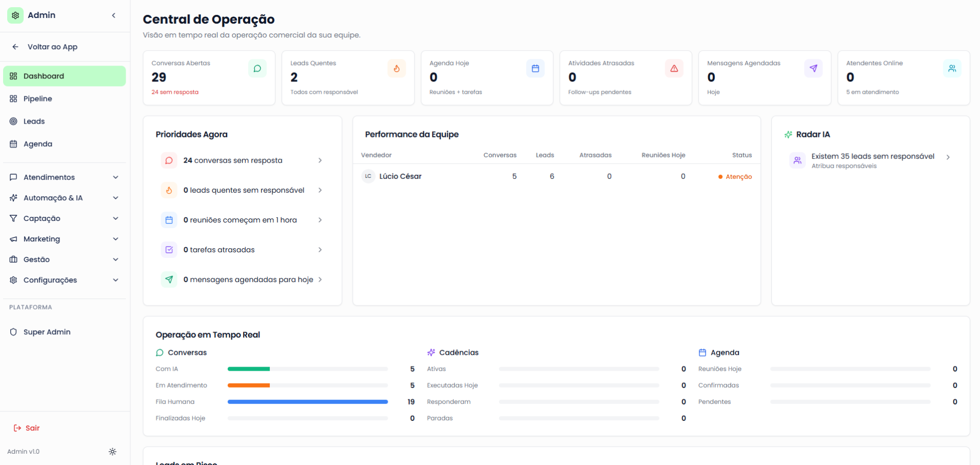980x465 pixels.
Task: Open 24 conversas sem resposta priority row
Action: coord(242,160)
